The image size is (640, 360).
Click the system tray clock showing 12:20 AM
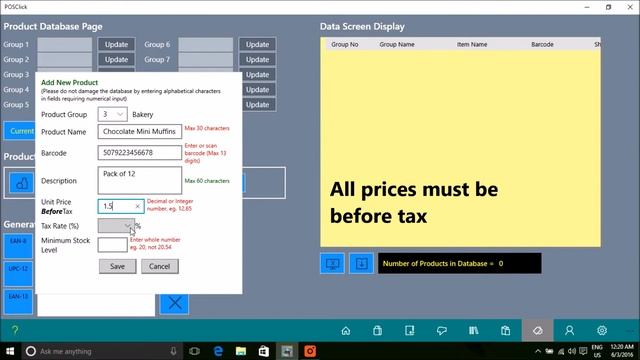(x=622, y=351)
